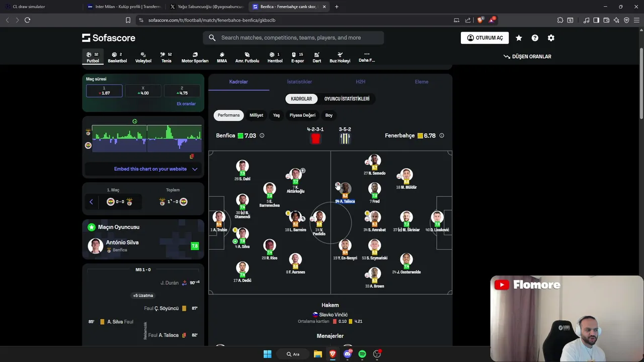Click player K. Aktürkoğlu on pitch

coord(295,181)
